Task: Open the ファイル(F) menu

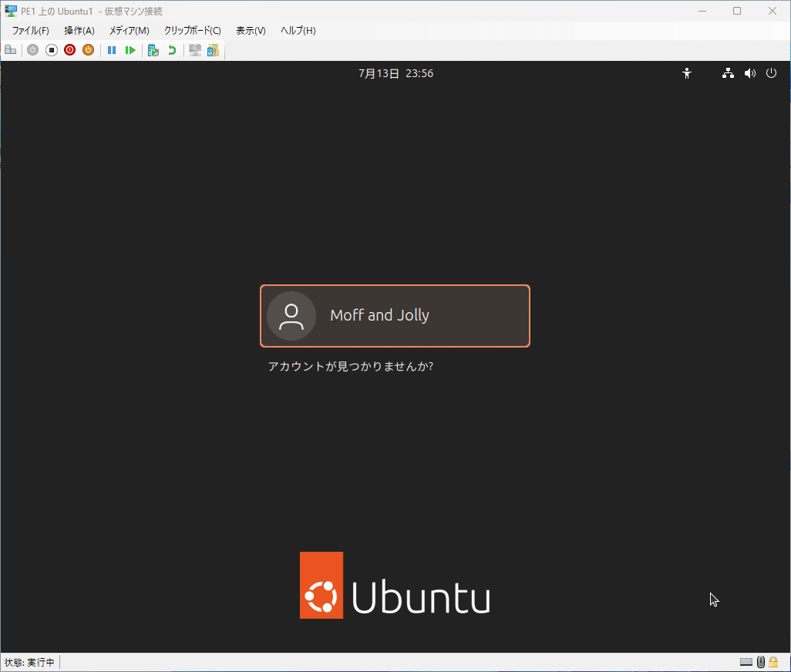Action: [x=31, y=31]
